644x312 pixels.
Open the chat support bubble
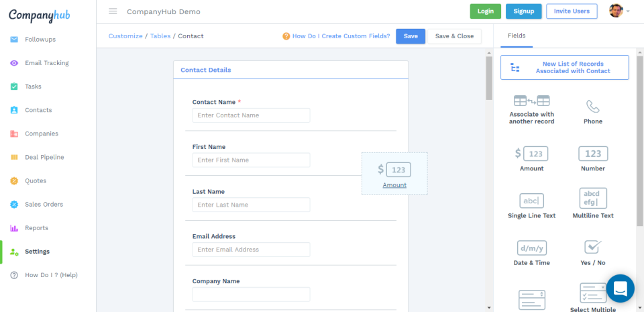(x=620, y=289)
